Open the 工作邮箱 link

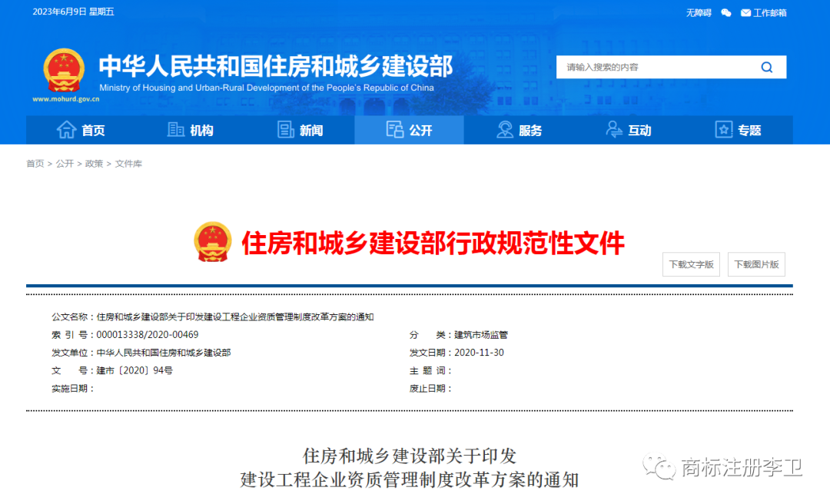coord(769,13)
